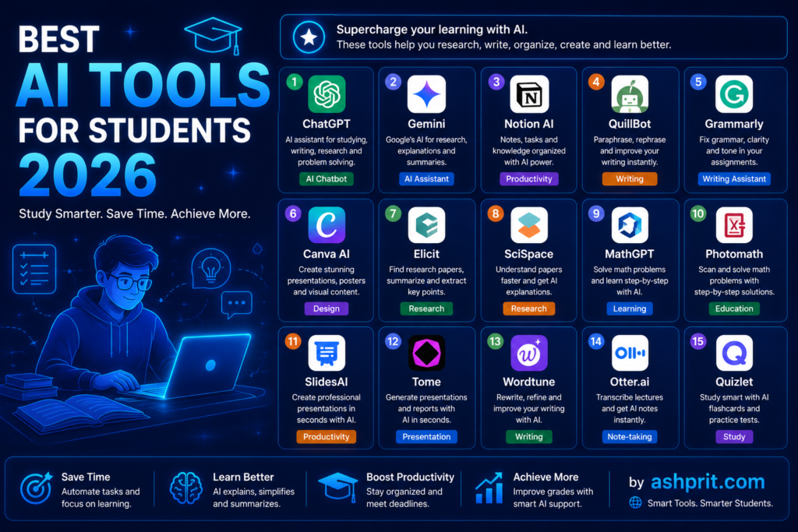The image size is (798, 532).
Task: Click the Elicit logo icon
Action: tap(426, 225)
